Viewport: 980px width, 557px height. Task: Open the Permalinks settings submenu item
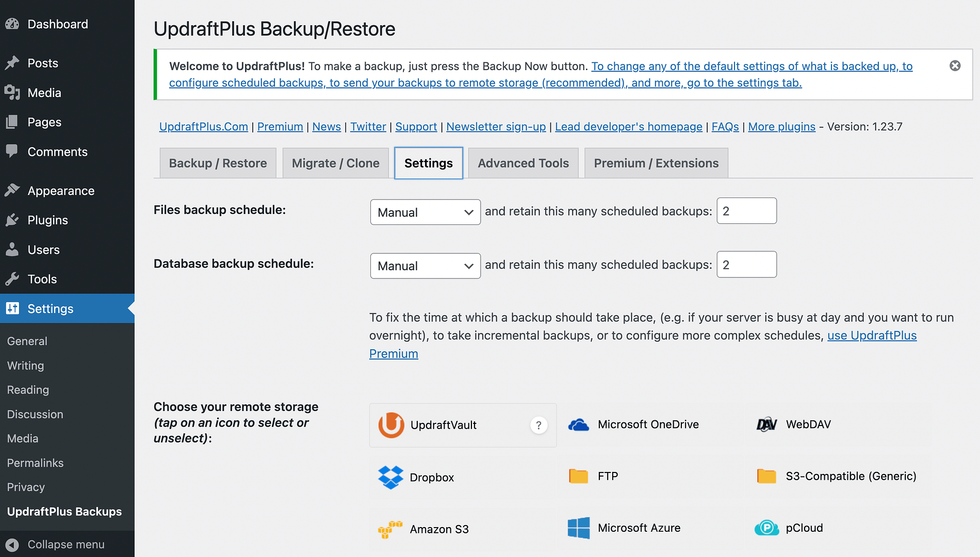tap(35, 463)
